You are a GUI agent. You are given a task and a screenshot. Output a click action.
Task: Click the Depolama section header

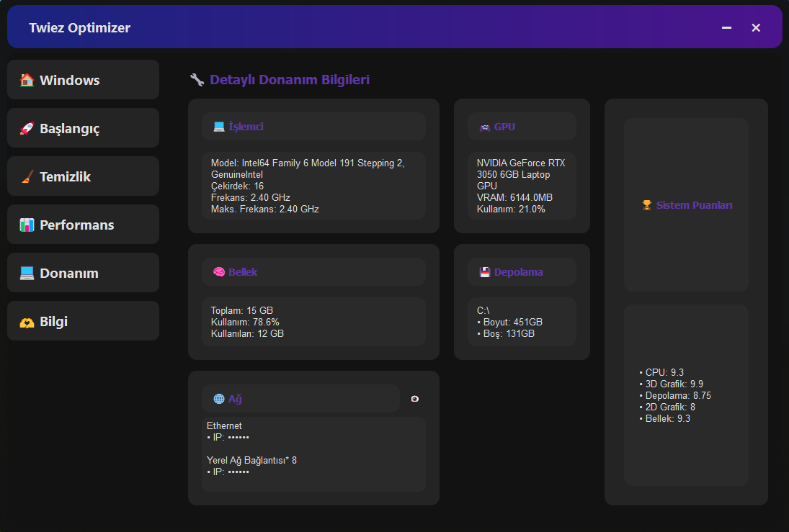click(x=522, y=271)
